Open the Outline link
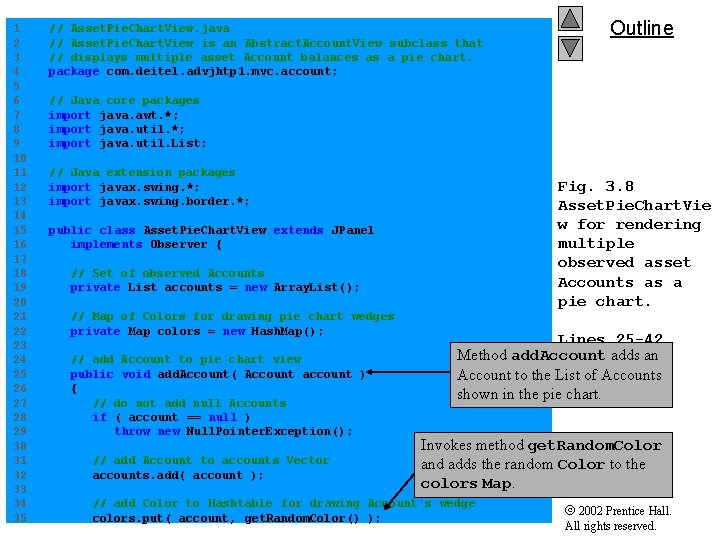Viewport: 720px width, 540px height. point(641,28)
